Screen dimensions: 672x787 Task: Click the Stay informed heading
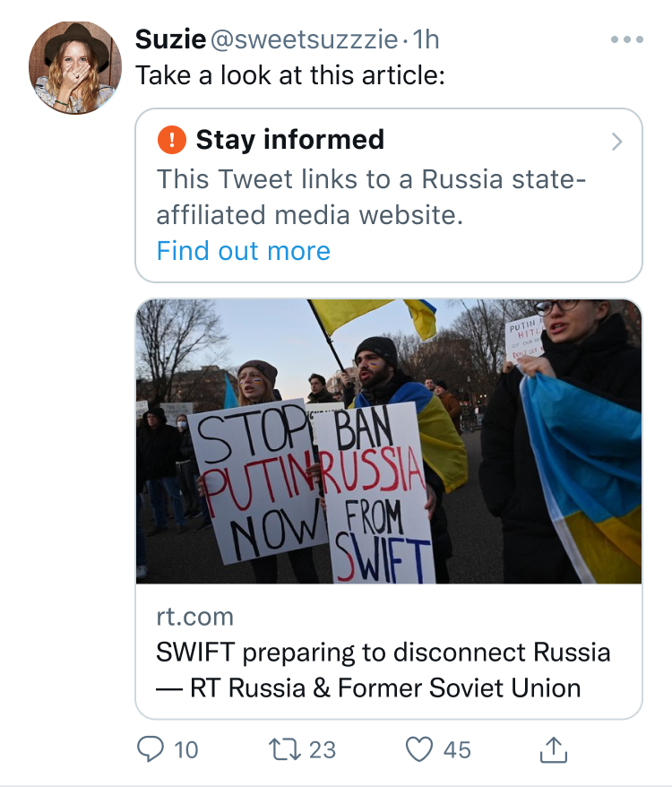click(289, 140)
